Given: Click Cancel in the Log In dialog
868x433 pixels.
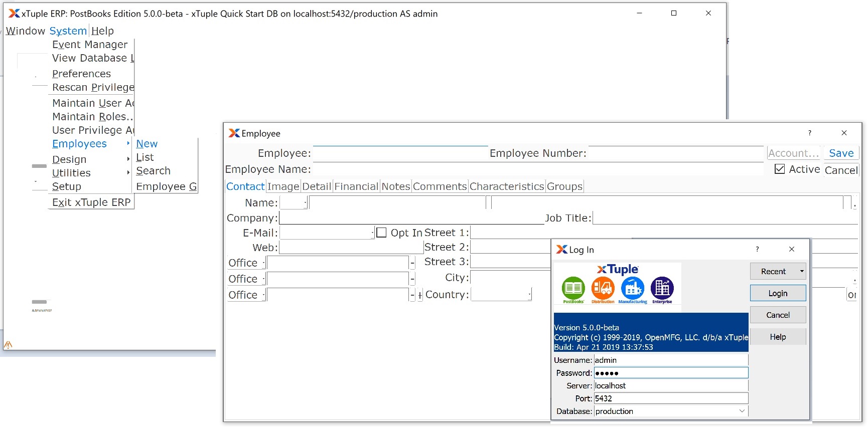Looking at the screenshot, I should click(778, 315).
